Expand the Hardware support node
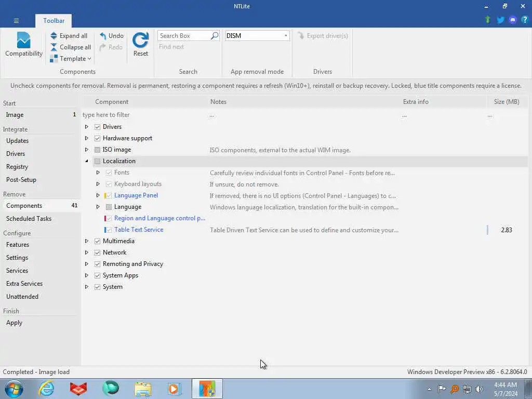Image resolution: width=532 pixels, height=399 pixels. [x=87, y=138]
